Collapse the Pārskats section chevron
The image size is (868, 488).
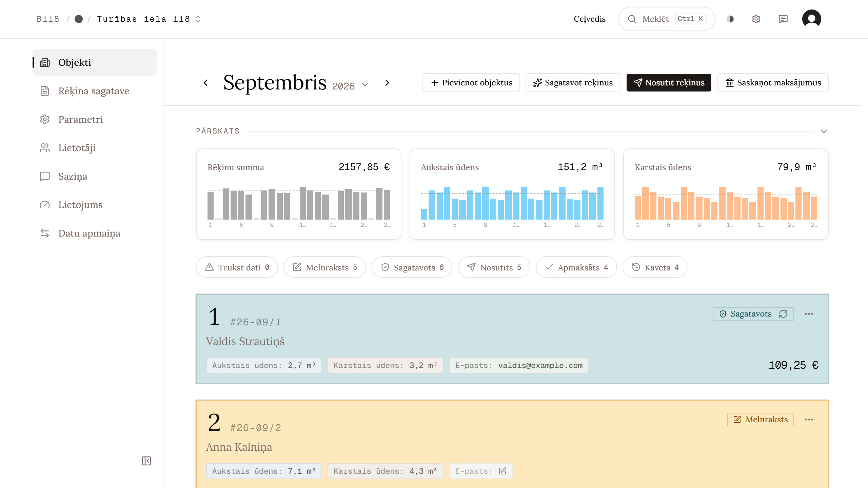[824, 131]
